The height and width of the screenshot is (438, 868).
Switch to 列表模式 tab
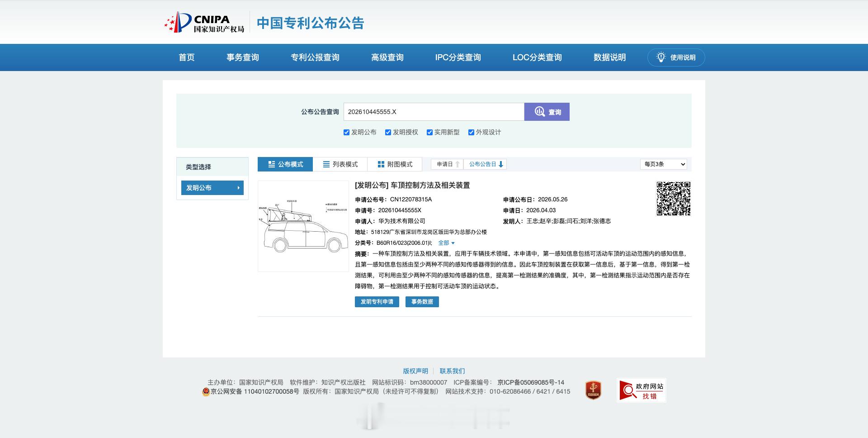pos(340,164)
